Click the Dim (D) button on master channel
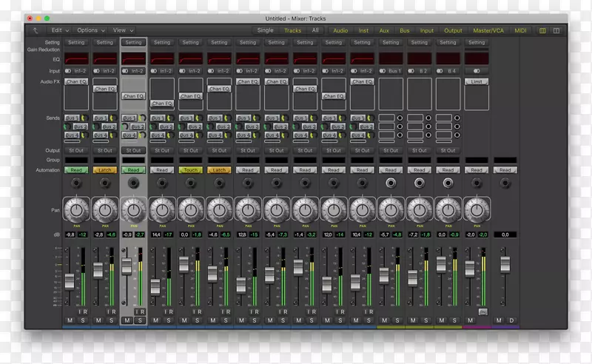Viewport: 592px width, 364px height. [511, 320]
